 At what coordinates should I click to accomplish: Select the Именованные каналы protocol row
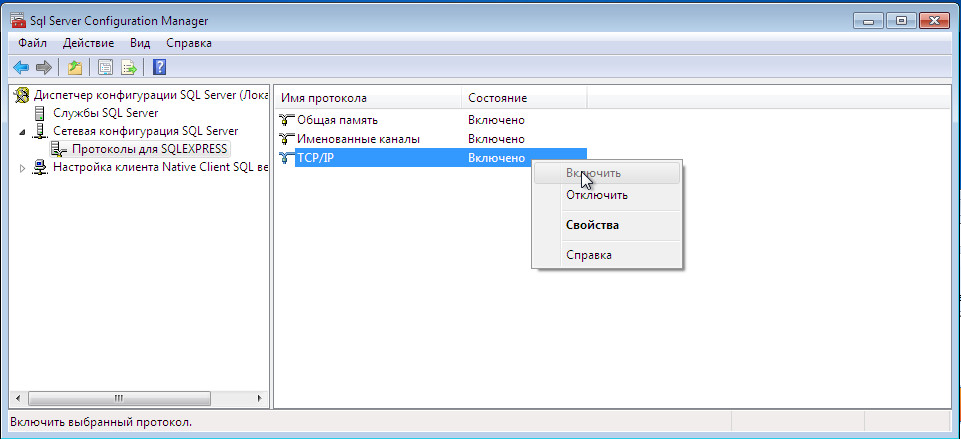(358, 139)
